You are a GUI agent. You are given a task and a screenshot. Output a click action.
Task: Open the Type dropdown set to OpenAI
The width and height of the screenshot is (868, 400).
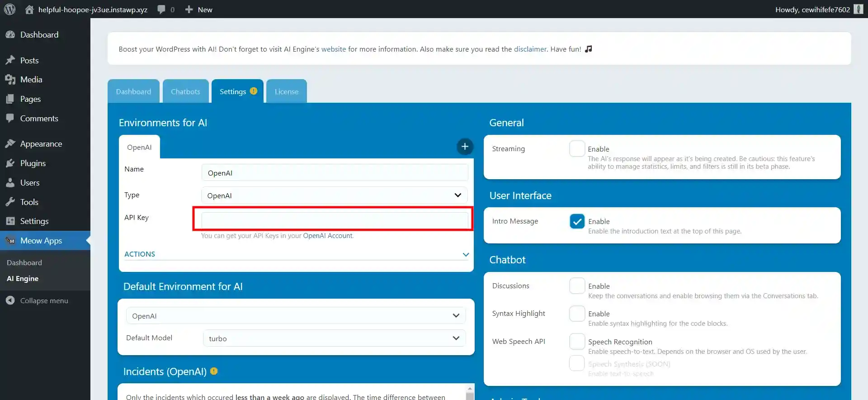coord(335,195)
